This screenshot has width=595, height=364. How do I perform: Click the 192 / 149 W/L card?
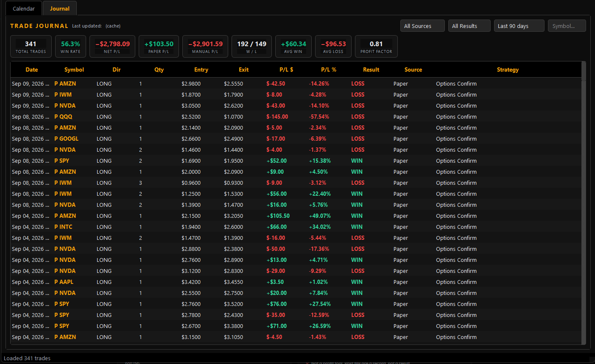[x=251, y=46]
